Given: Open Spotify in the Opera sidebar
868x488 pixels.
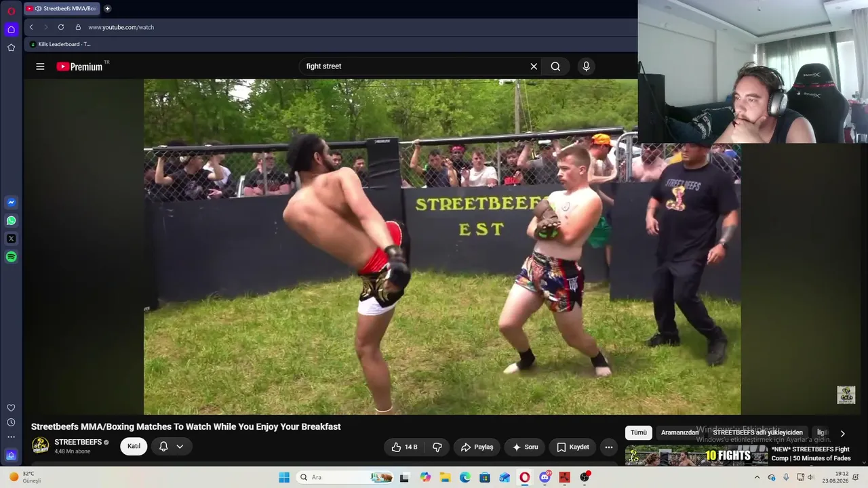Looking at the screenshot, I should tap(11, 257).
